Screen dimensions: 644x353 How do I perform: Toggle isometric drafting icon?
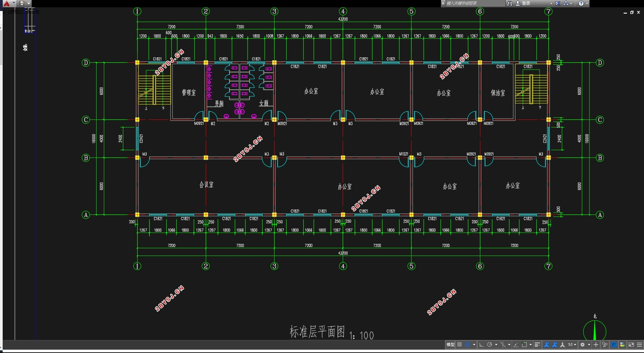coord(503,345)
